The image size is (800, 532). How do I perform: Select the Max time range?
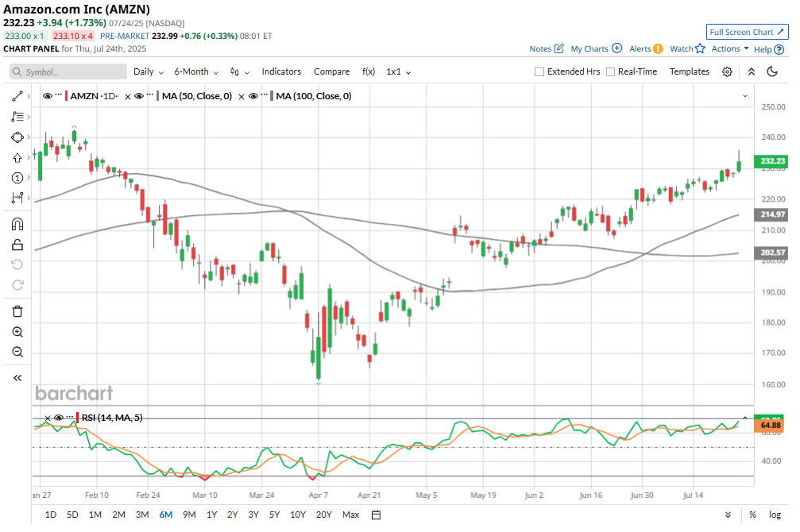351,515
